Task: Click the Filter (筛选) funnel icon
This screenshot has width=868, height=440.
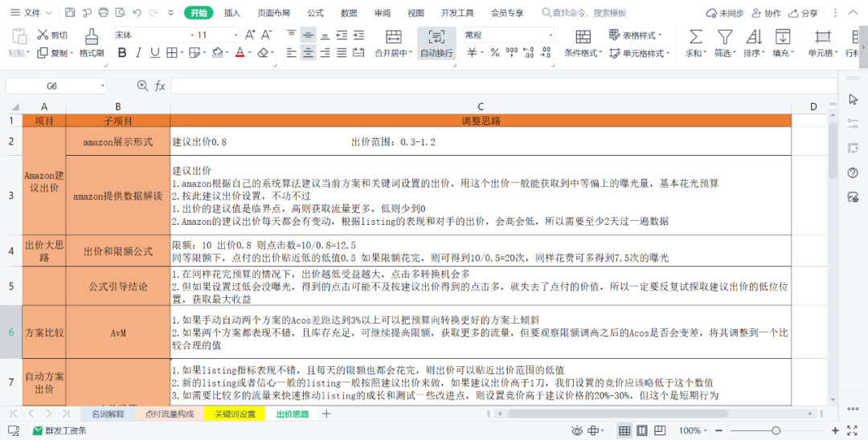Action: [x=725, y=37]
